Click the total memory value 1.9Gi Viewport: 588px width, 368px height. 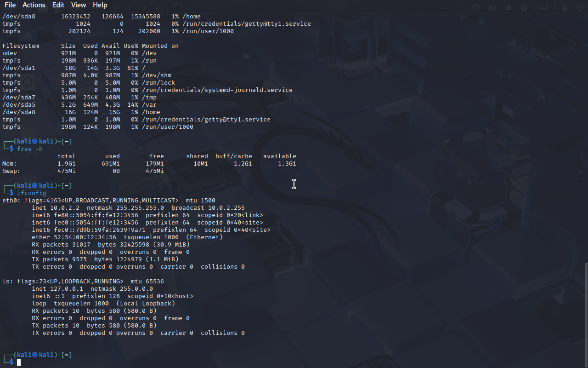point(67,164)
